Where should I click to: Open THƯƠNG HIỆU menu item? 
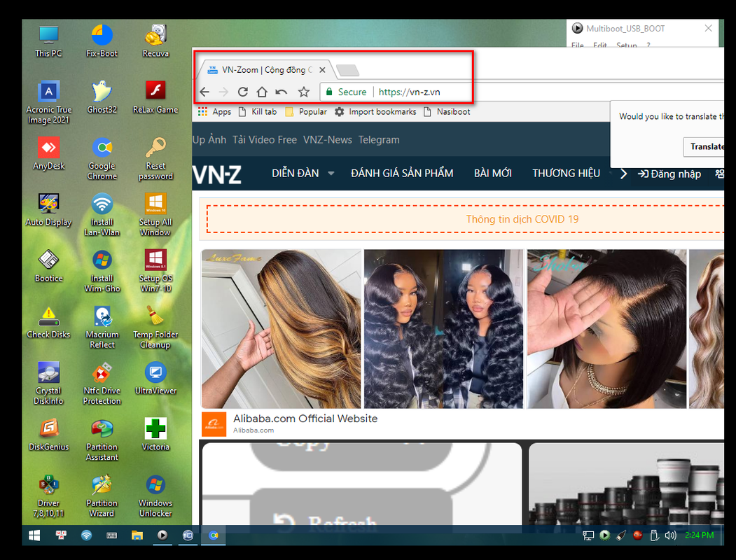566,173
